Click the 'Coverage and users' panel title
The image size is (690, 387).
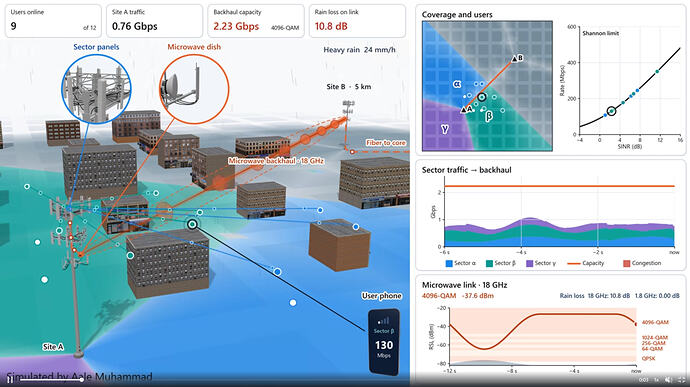point(457,15)
